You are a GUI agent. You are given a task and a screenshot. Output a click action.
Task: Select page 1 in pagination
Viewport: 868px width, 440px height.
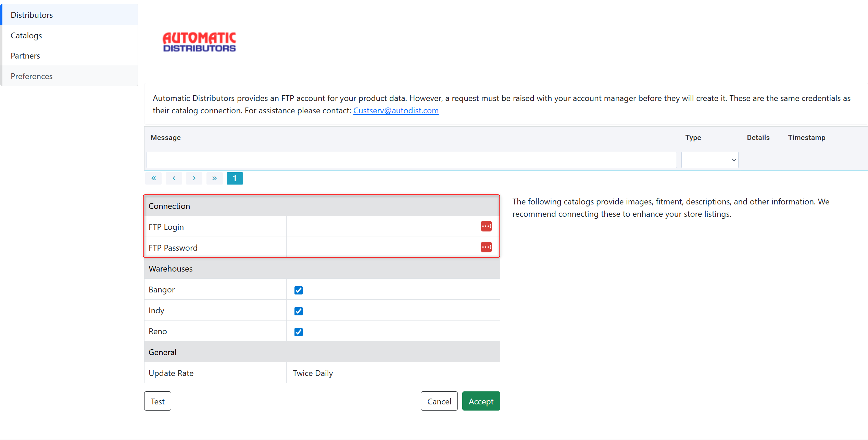235,178
